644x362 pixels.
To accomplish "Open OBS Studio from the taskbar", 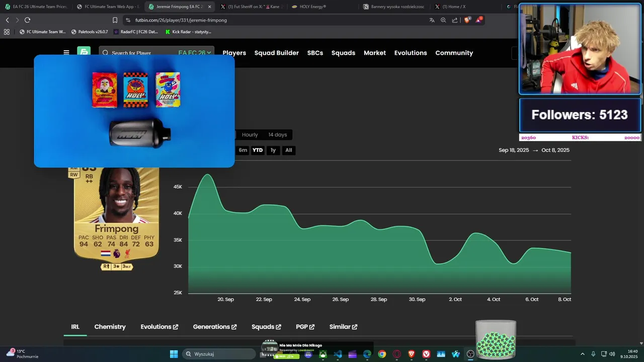I will tap(470, 354).
